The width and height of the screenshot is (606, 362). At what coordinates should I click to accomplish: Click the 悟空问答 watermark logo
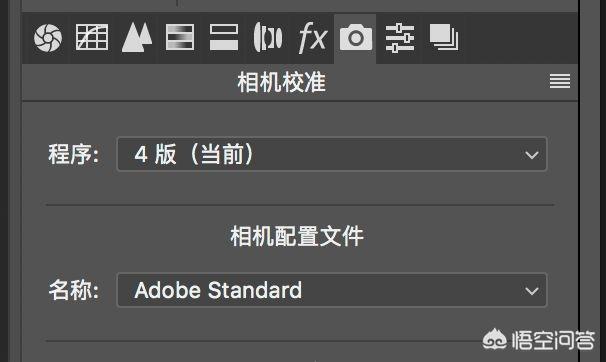click(x=538, y=340)
